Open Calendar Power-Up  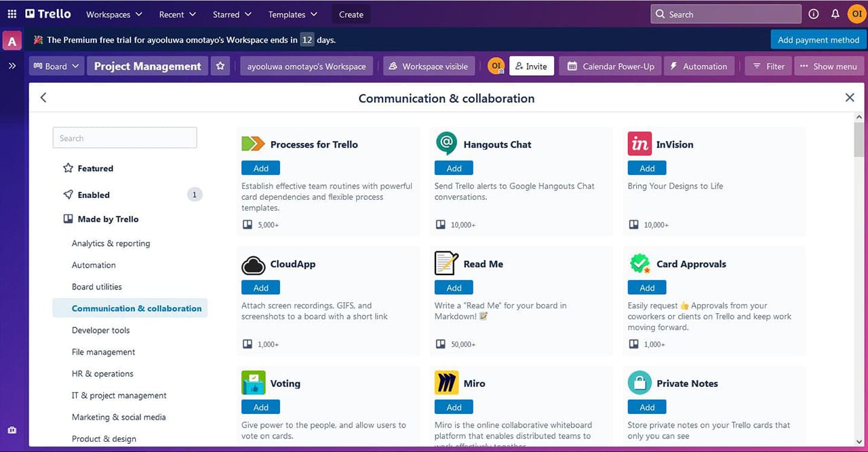pos(610,66)
